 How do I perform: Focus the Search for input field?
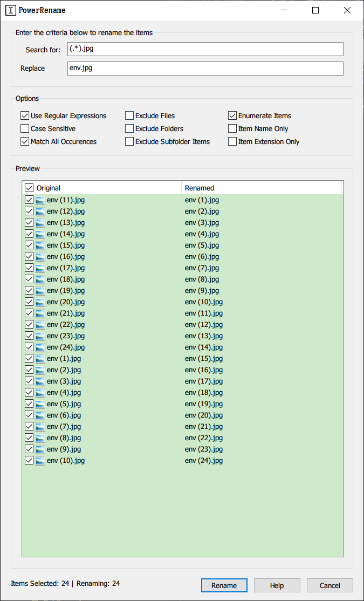point(205,49)
